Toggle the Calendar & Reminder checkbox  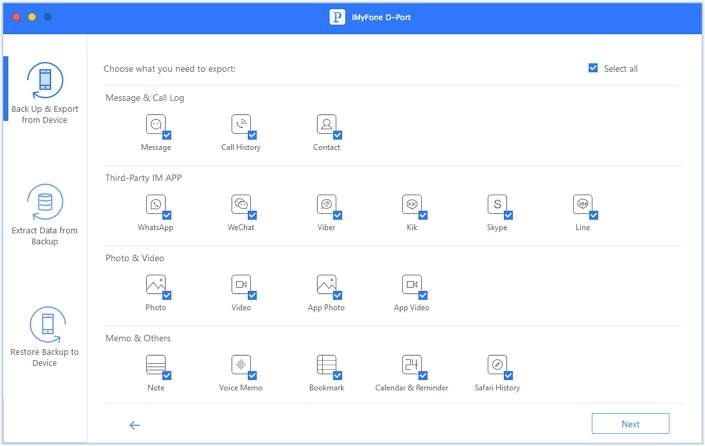[423, 375]
